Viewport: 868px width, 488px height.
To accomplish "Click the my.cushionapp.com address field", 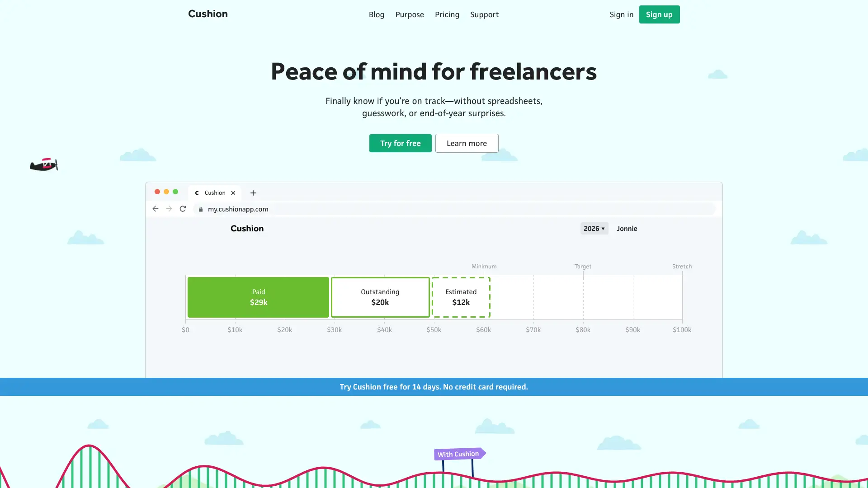I will coord(454,209).
